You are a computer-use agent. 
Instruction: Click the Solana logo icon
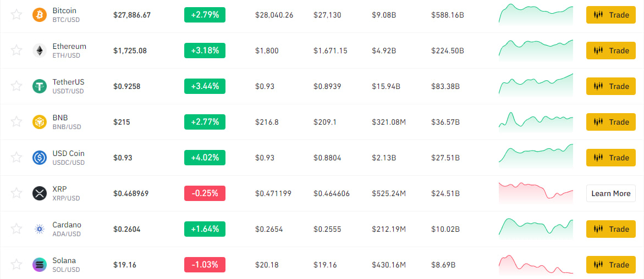coord(40,265)
